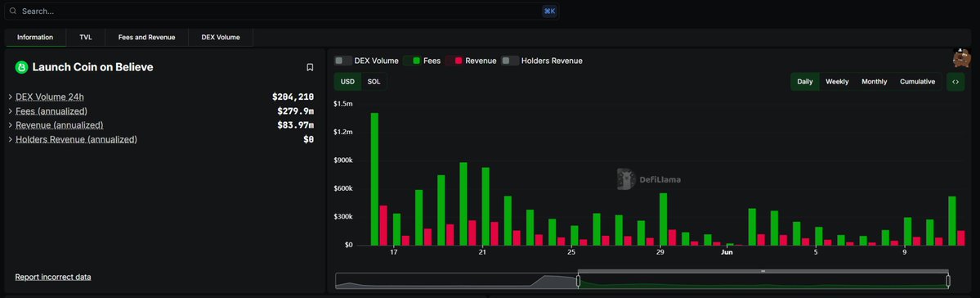The width and height of the screenshot is (980, 298).
Task: Click the left range slider handle
Action: coord(578,281)
